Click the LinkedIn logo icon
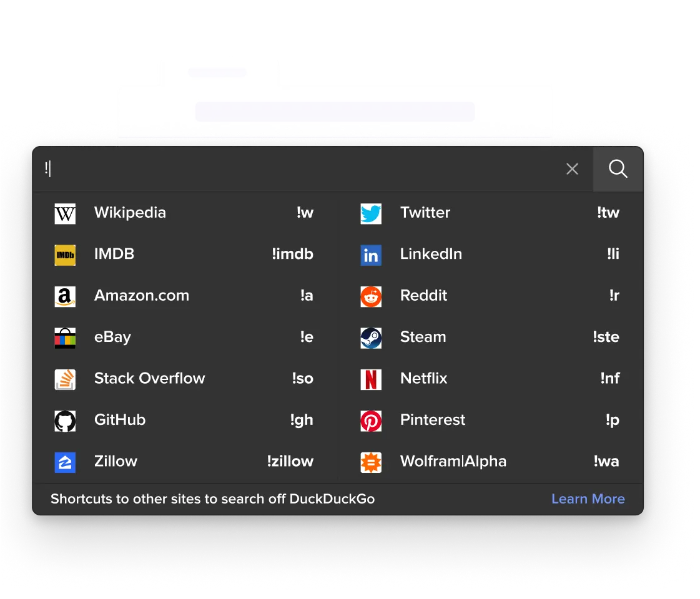This screenshot has height=599, width=700. point(371,255)
